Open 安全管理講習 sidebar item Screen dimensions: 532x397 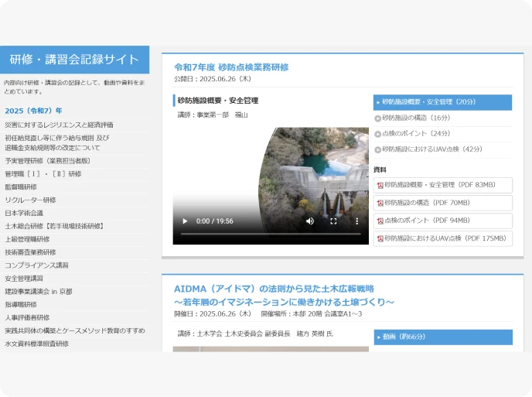coord(24,279)
